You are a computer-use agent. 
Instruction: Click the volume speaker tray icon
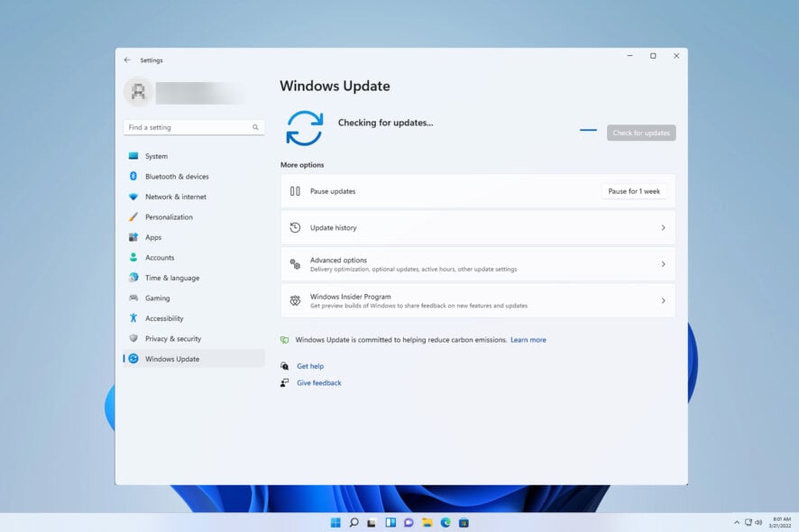[758, 522]
